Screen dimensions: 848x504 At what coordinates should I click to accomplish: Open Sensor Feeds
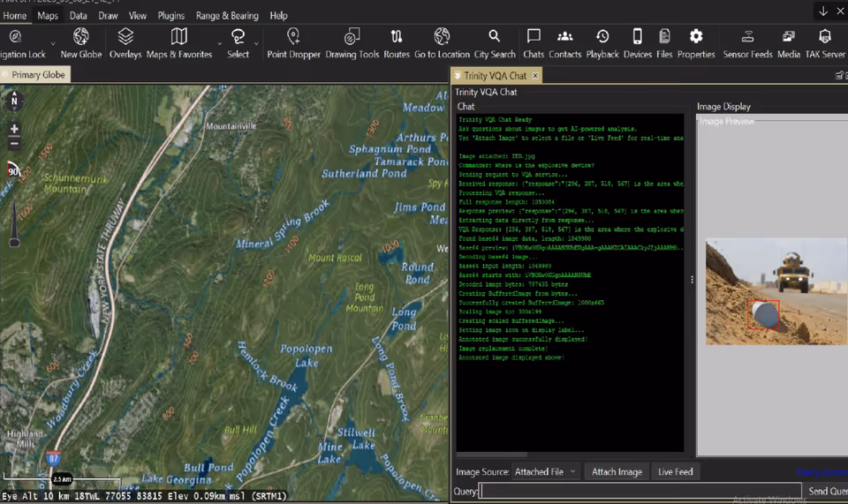[x=747, y=43]
